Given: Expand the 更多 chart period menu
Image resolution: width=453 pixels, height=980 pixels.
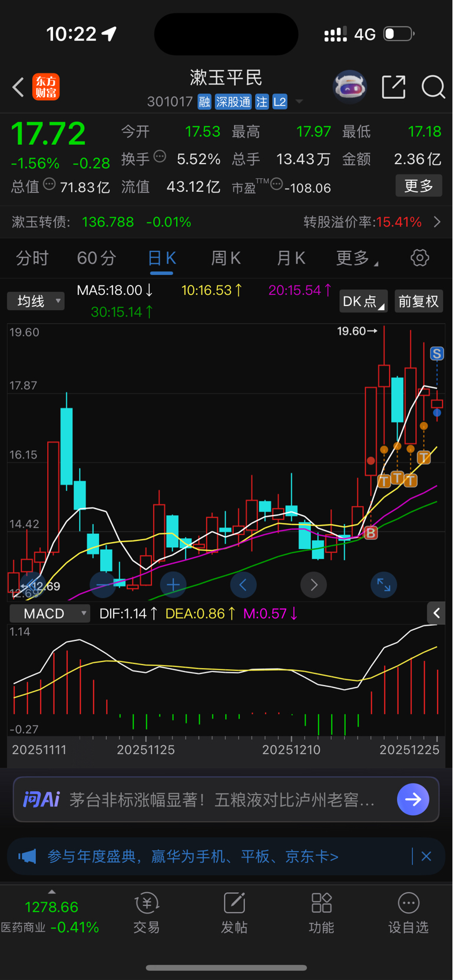Looking at the screenshot, I should (357, 258).
